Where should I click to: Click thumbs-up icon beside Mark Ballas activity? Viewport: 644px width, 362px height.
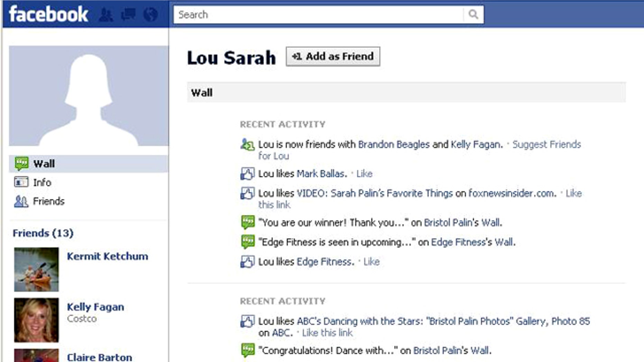247,174
